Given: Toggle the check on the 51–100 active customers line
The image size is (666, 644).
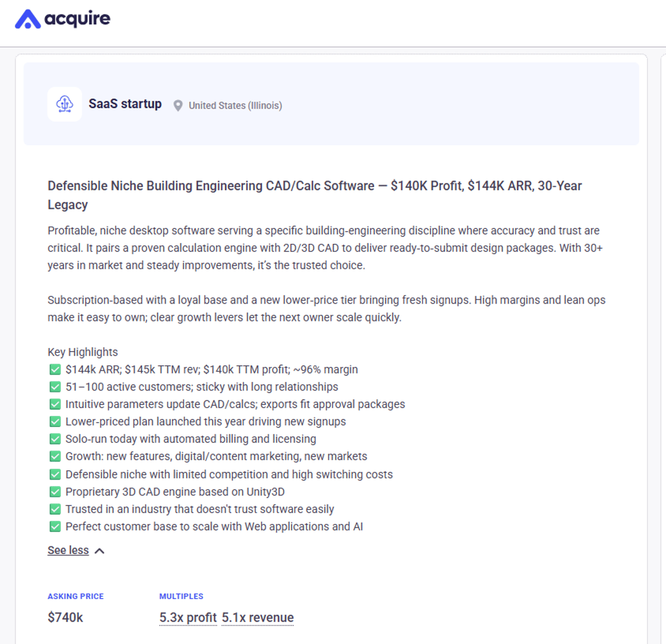Looking at the screenshot, I should click(55, 386).
